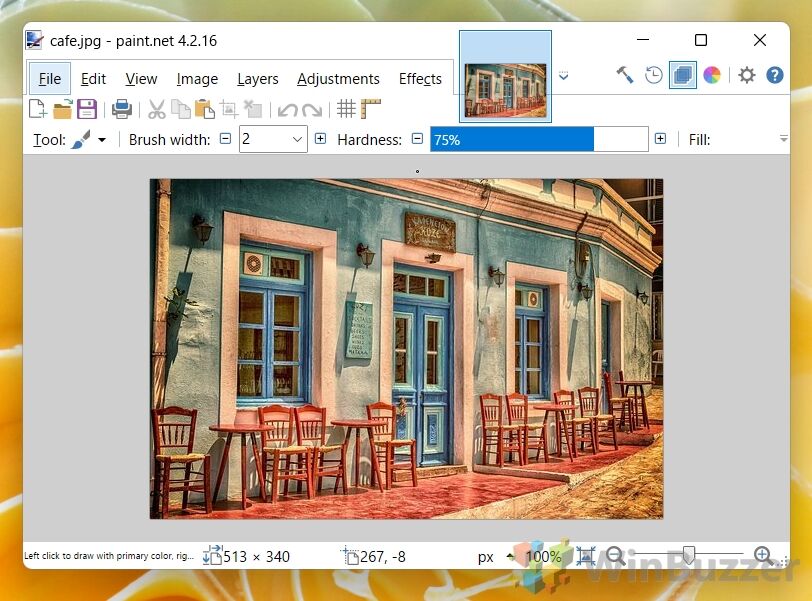The height and width of the screenshot is (601, 812).
Task: Open the Effects menu
Action: click(x=420, y=79)
